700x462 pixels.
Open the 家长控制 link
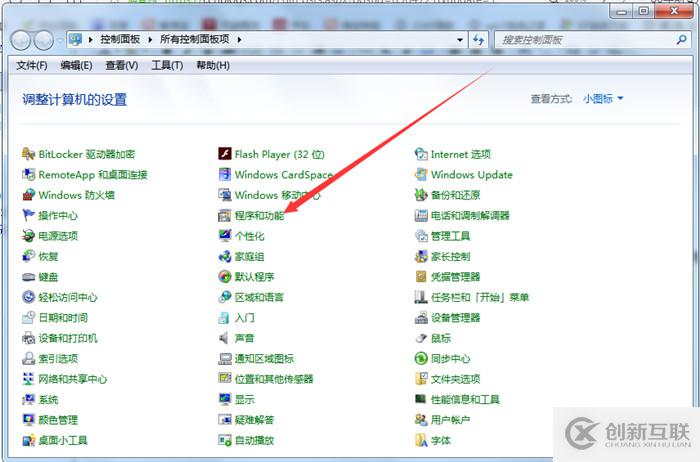click(x=450, y=256)
